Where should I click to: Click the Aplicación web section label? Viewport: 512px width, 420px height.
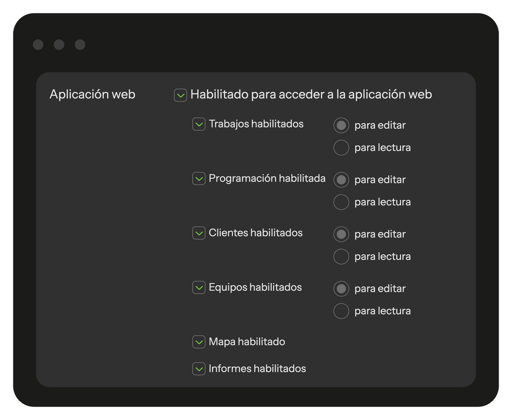point(92,94)
